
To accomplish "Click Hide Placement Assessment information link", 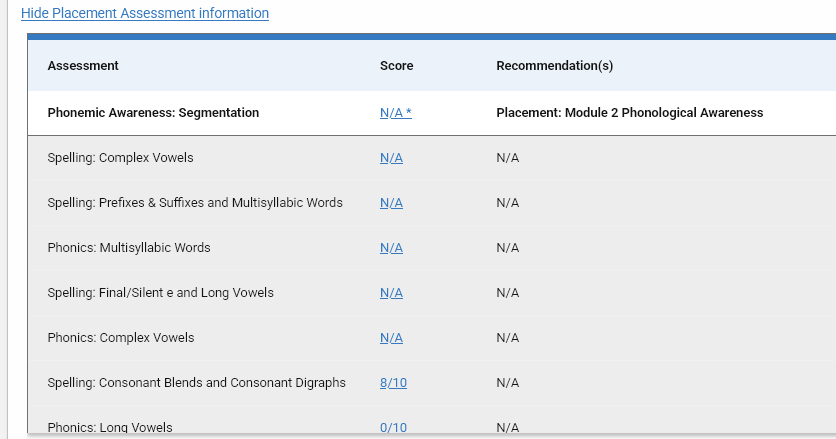I will (x=144, y=13).
